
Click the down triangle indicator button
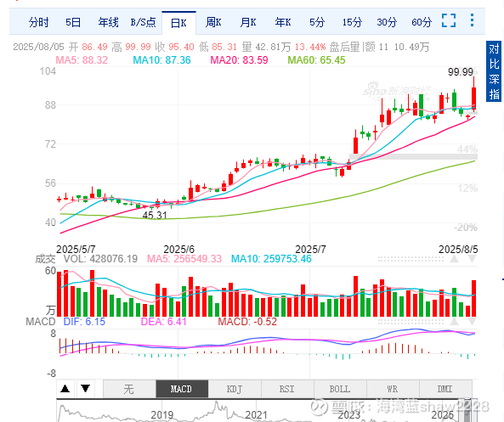pyautogui.click(x=85, y=389)
